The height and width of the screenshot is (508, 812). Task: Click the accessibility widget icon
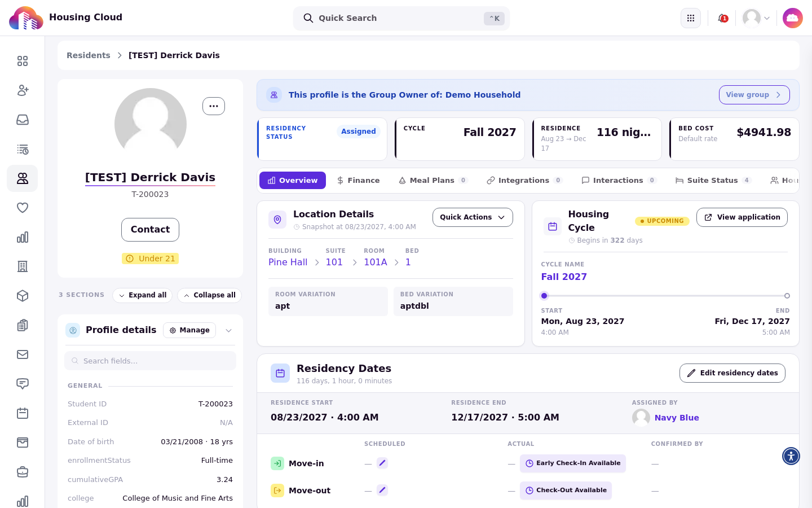click(791, 456)
